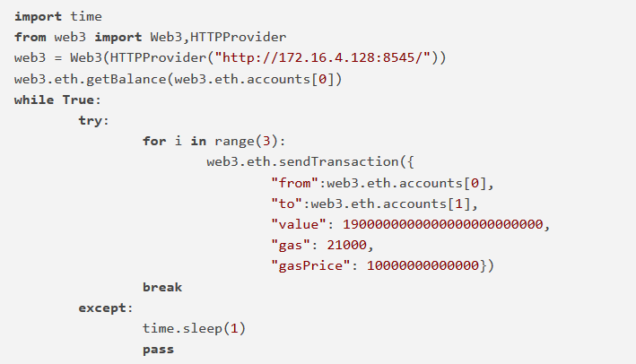Click the 'except' keyword

pos(102,308)
